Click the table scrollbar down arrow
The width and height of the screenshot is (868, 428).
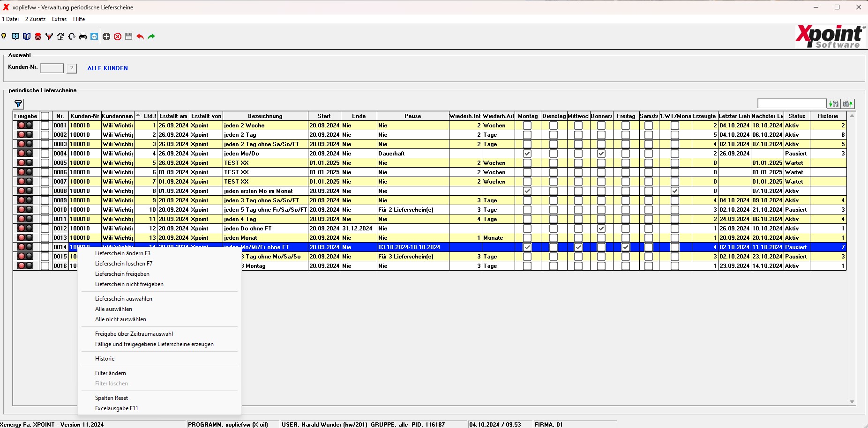click(852, 402)
